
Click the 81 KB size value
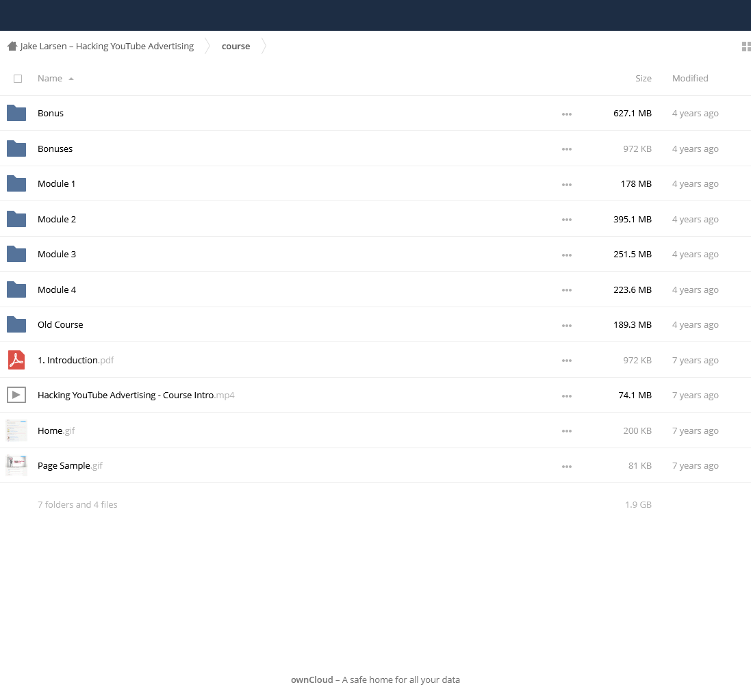coord(640,465)
